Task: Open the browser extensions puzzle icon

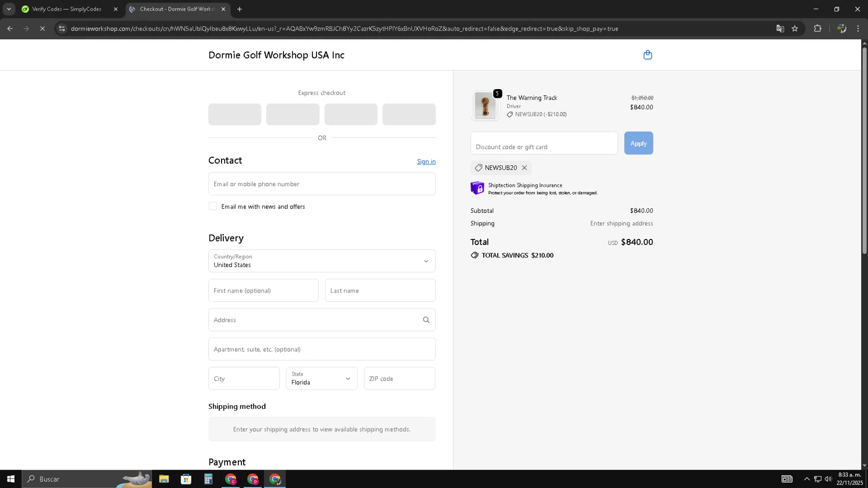Action: [x=818, y=28]
